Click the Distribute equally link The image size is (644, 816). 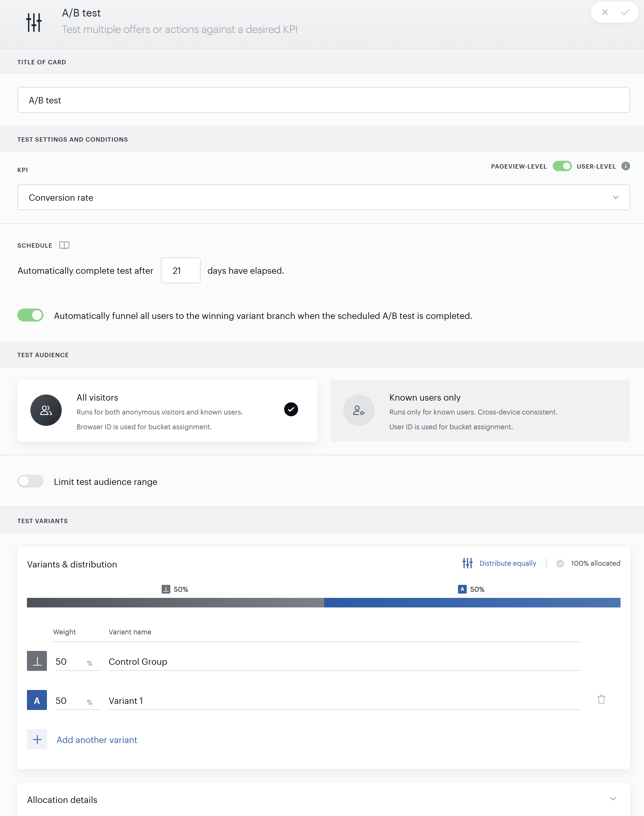(508, 563)
